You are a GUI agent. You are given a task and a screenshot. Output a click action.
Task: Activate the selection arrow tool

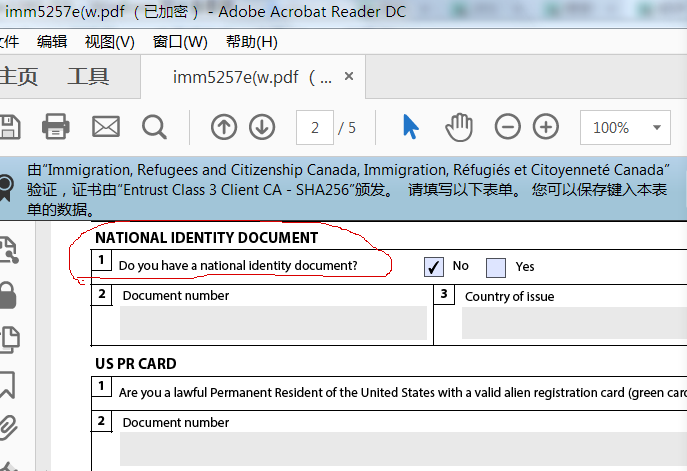[x=410, y=127]
